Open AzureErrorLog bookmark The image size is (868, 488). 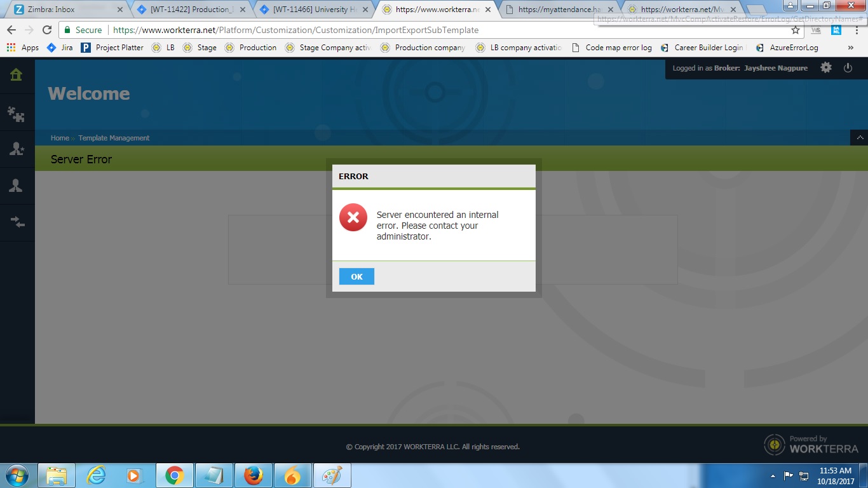click(x=787, y=48)
